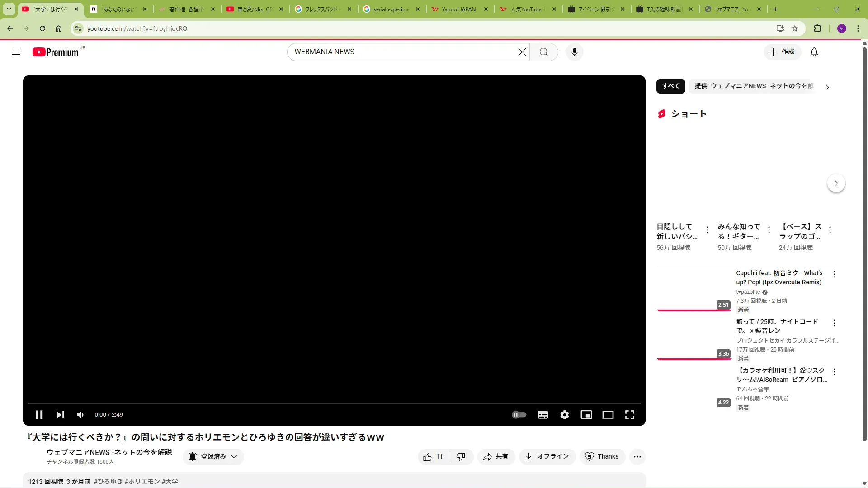Select the すべて filter chip
This screenshot has width=868, height=488.
670,86
